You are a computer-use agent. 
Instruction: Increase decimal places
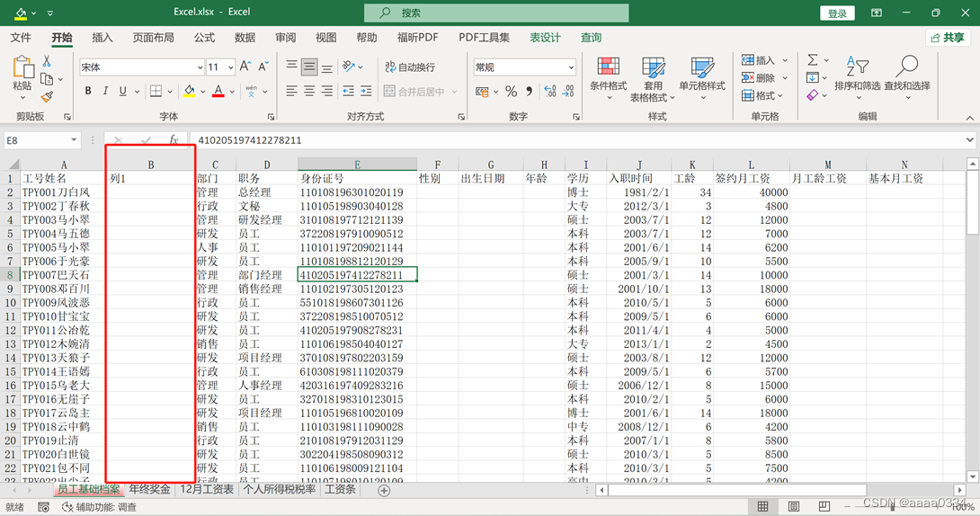coord(550,91)
